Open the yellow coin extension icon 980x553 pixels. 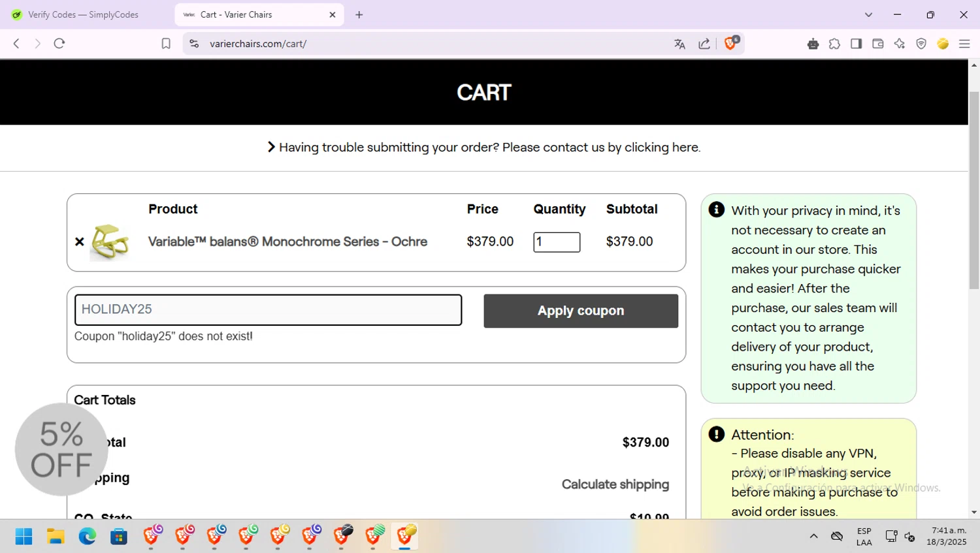pos(943,44)
